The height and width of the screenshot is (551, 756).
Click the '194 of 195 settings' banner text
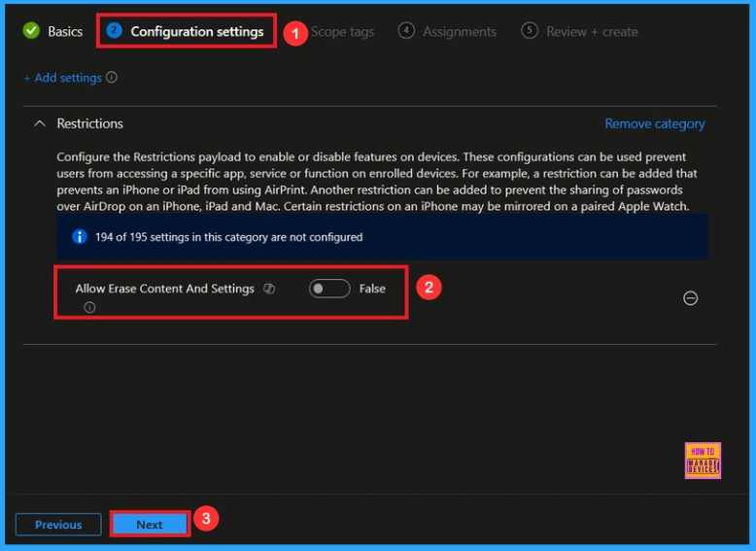[228, 237]
